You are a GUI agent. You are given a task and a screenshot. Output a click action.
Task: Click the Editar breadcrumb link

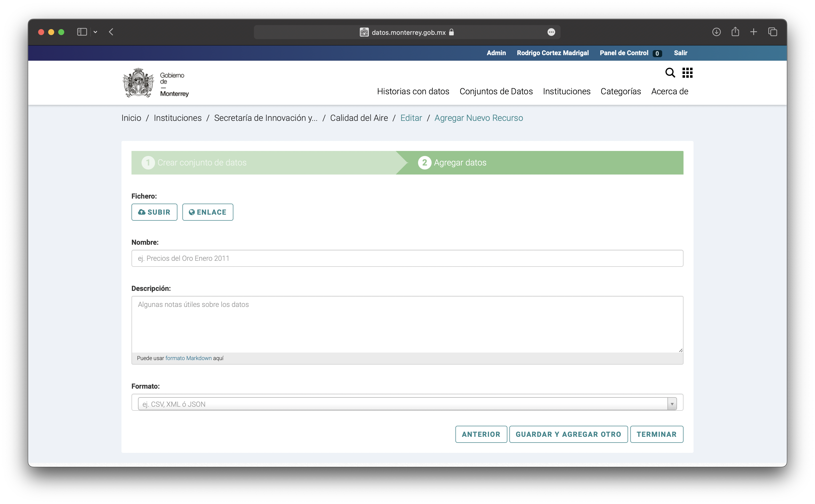411,118
